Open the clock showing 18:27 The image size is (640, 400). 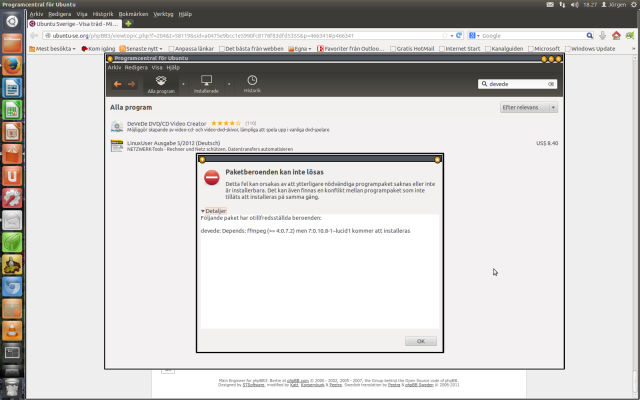coord(590,4)
